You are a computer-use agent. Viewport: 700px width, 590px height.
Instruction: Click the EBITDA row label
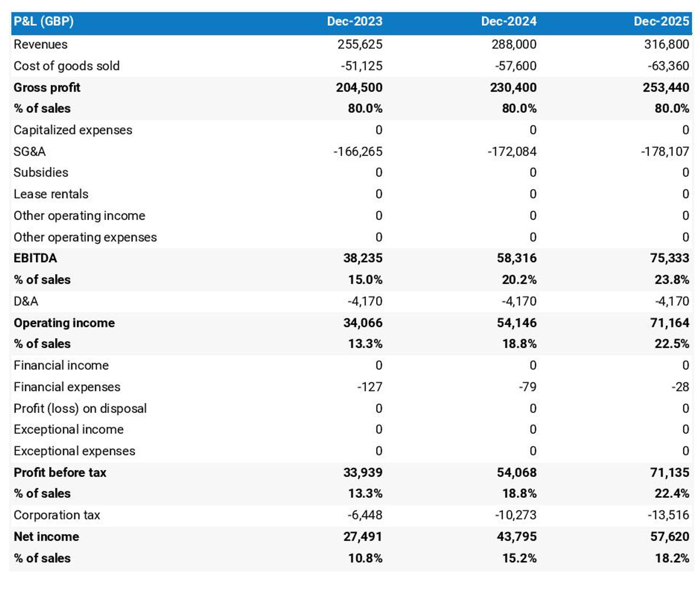tap(35, 258)
